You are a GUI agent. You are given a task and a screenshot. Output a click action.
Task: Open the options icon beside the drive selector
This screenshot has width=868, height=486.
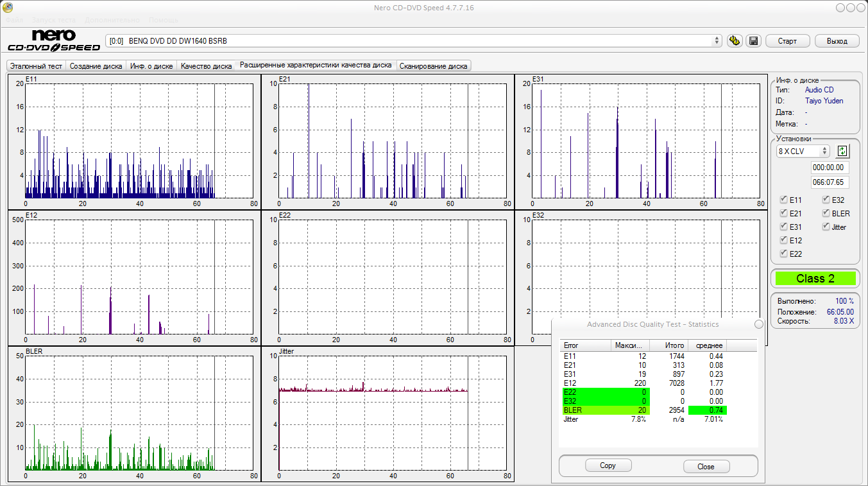point(735,41)
